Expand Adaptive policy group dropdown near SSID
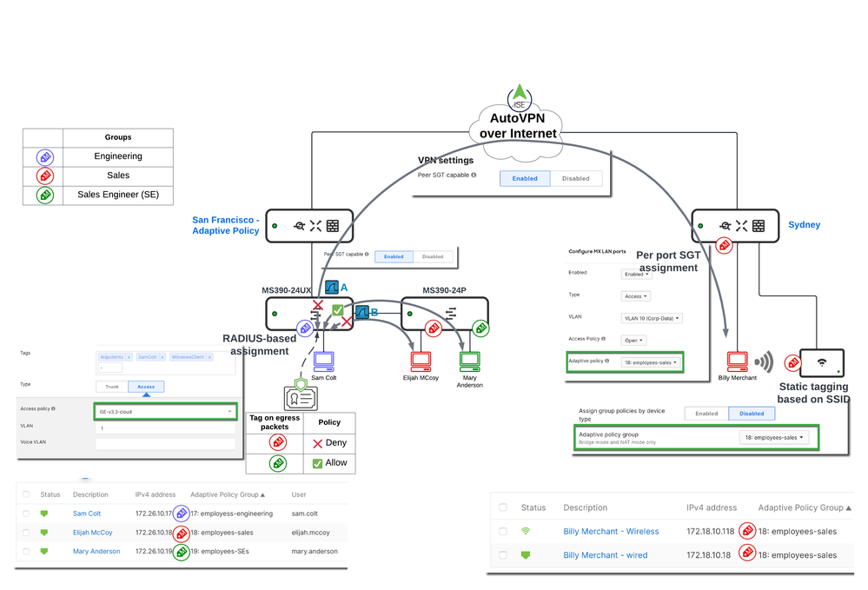The height and width of the screenshot is (590, 868). point(773,438)
